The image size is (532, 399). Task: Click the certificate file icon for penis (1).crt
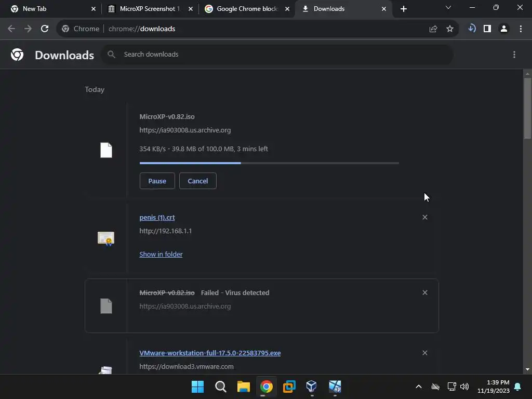[x=106, y=238]
